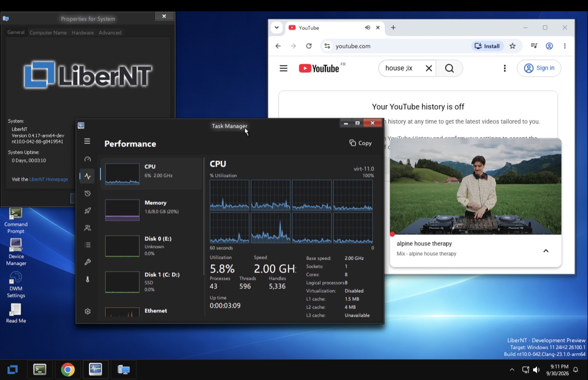Bookmark this page with star icon
Viewport: 588px width, 380px height.
(x=512, y=46)
